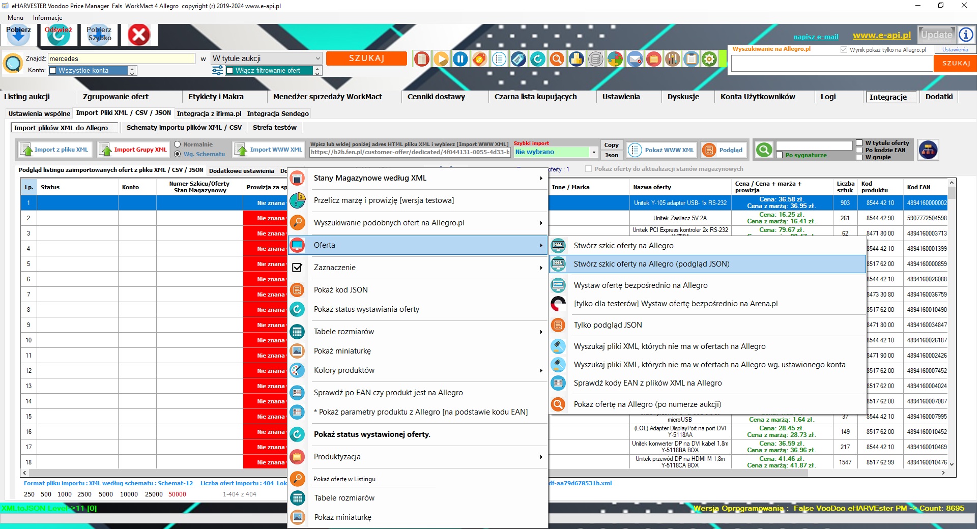980x529 pixels.
Task: Click the teal refresh arrow toolbar icon
Action: point(537,59)
